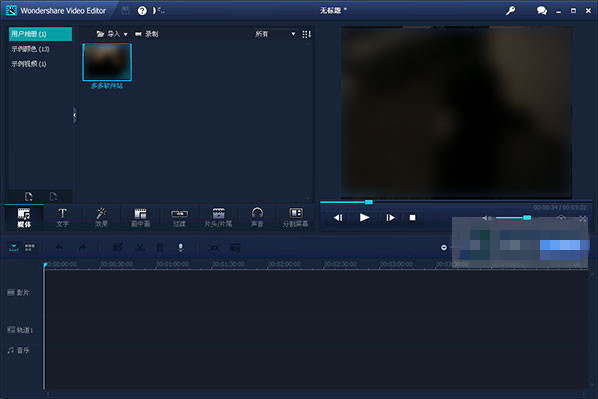Click the next frame button

tap(390, 218)
